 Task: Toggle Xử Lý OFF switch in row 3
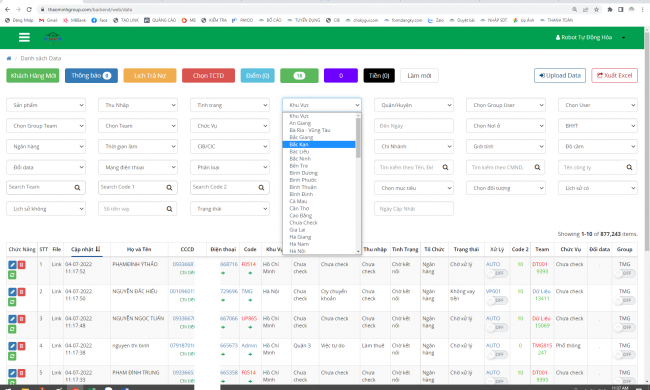tap(497, 328)
